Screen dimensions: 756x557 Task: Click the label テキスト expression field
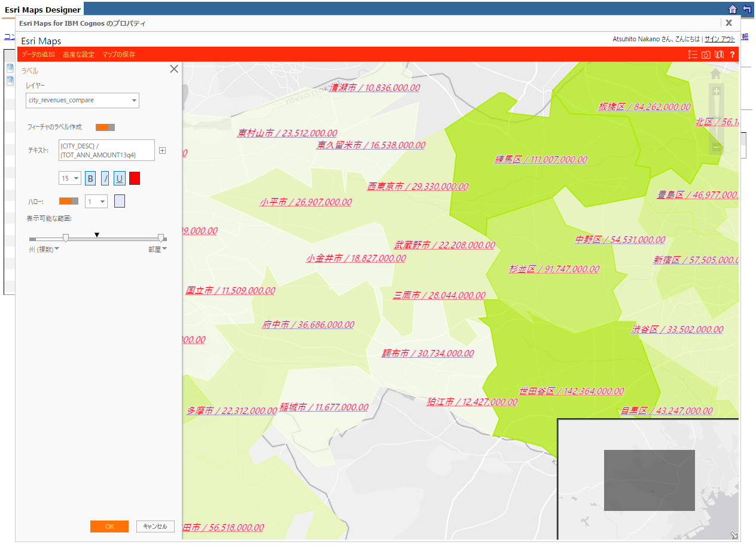pyautogui.click(x=107, y=150)
